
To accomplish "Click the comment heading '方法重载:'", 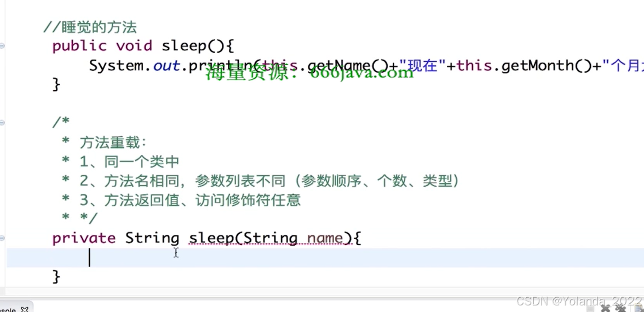I will tap(113, 143).
